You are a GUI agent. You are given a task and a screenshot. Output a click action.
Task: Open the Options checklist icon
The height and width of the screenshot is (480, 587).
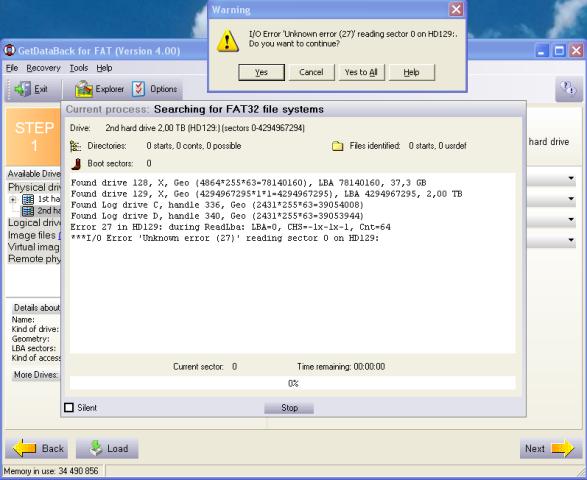(139, 89)
